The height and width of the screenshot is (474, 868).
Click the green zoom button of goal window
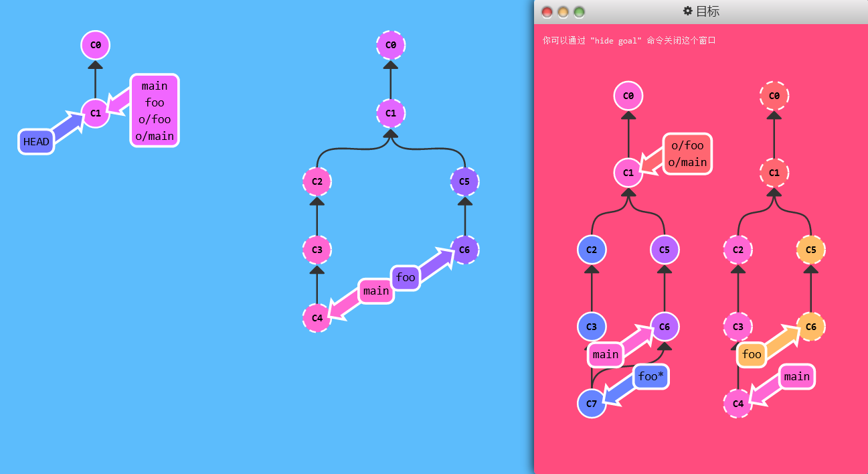[579, 12]
